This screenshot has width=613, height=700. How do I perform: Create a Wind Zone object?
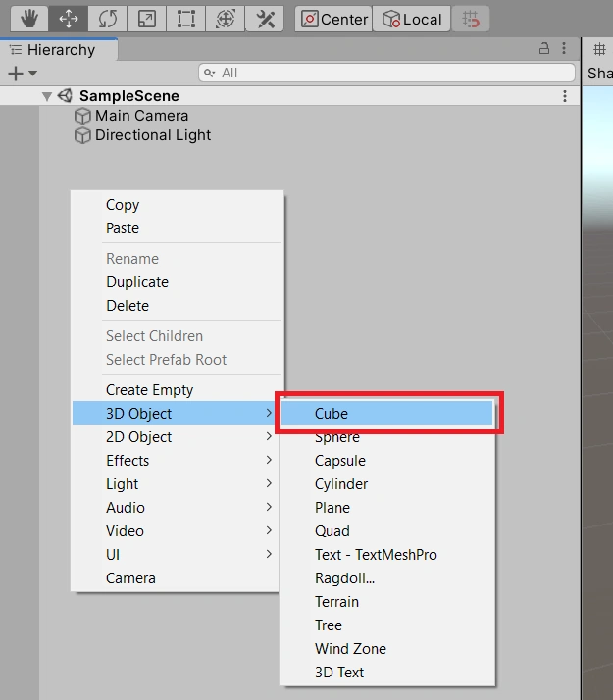point(387,649)
